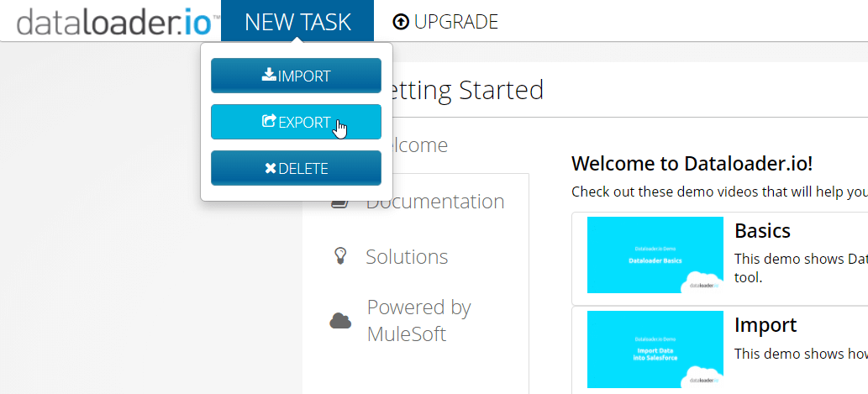The height and width of the screenshot is (394, 868).
Task: Click the UPGRADE link
Action: pyautogui.click(x=445, y=22)
